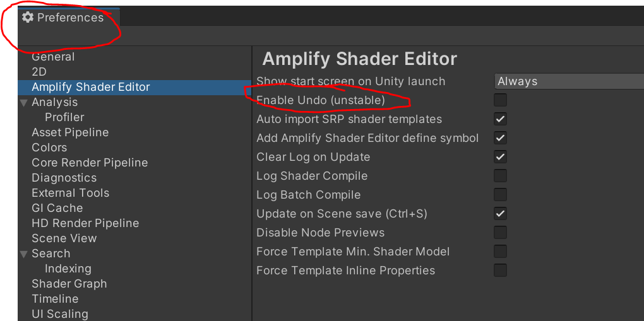Enable Force Template Min. Shader Model
Image resolution: width=644 pixels, height=321 pixels.
(x=500, y=252)
